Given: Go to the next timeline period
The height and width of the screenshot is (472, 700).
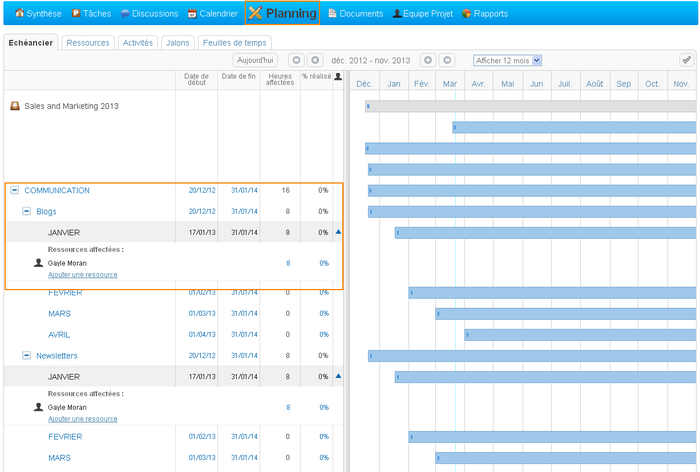Looking at the screenshot, I should (428, 60).
